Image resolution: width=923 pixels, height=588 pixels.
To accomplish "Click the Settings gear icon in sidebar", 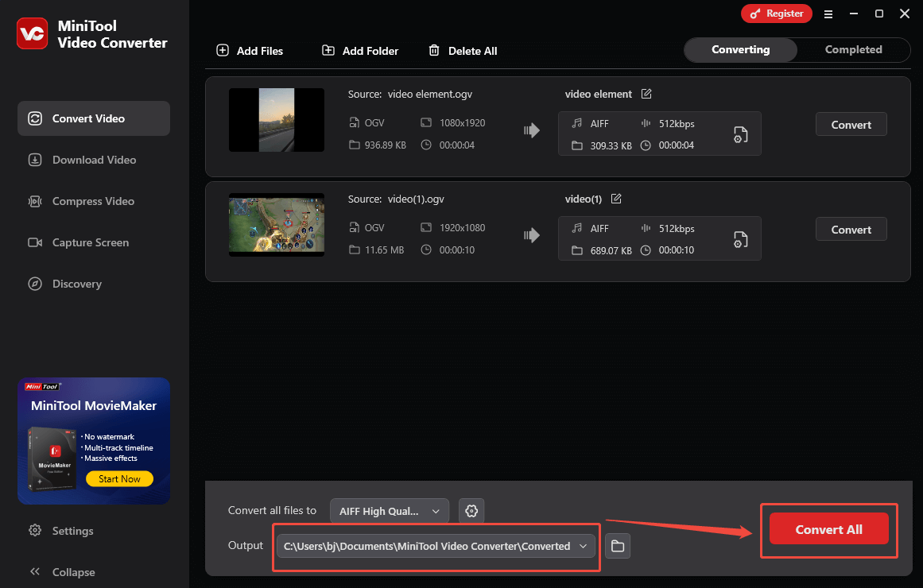I will pyautogui.click(x=35, y=530).
